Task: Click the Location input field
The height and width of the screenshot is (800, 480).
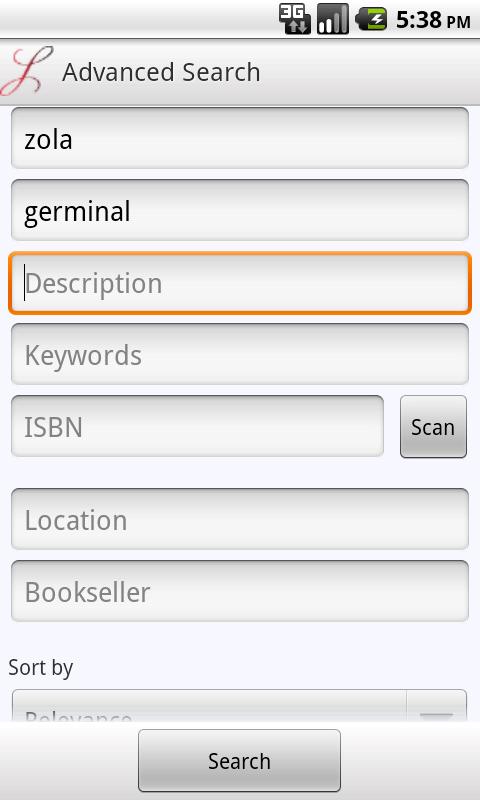Action: tap(240, 519)
